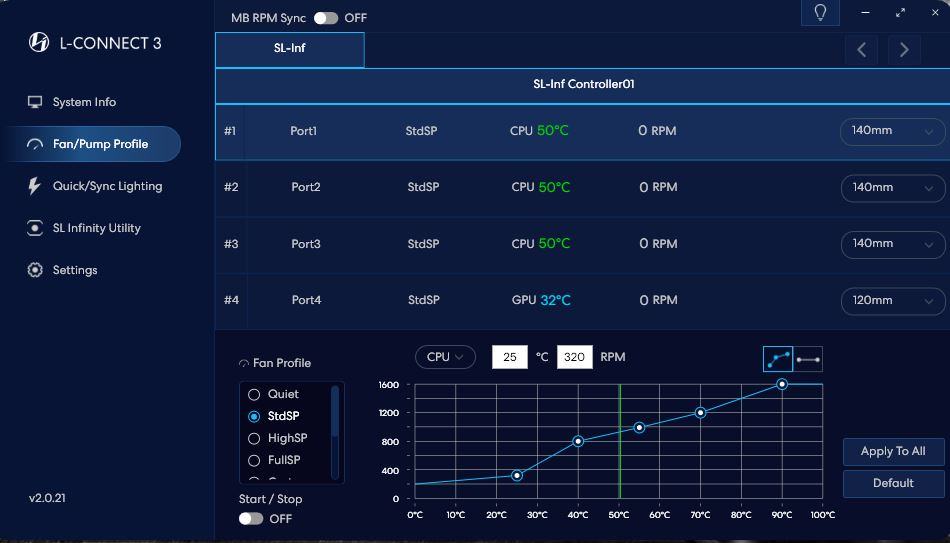The image size is (950, 543).
Task: Click the L-CONNECT 3 logo icon
Action: coord(39,42)
